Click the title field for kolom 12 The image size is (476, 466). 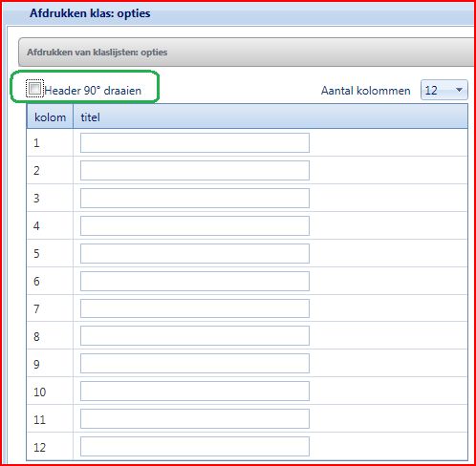click(195, 446)
